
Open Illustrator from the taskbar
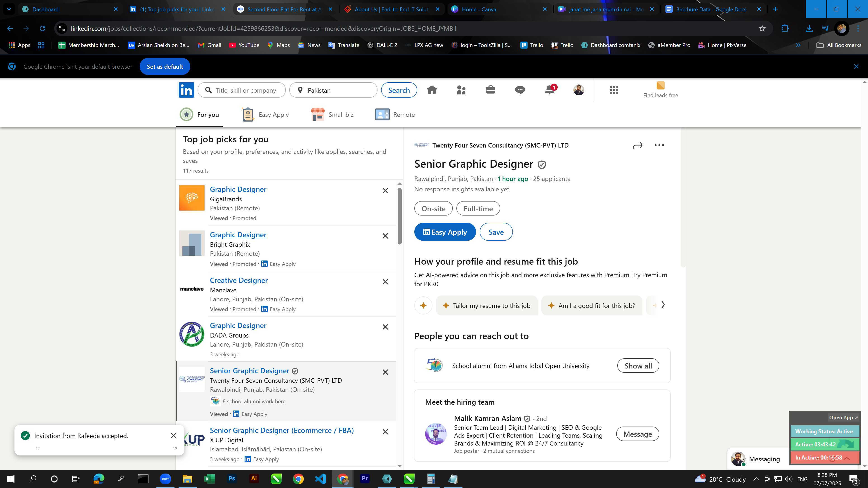254,479
